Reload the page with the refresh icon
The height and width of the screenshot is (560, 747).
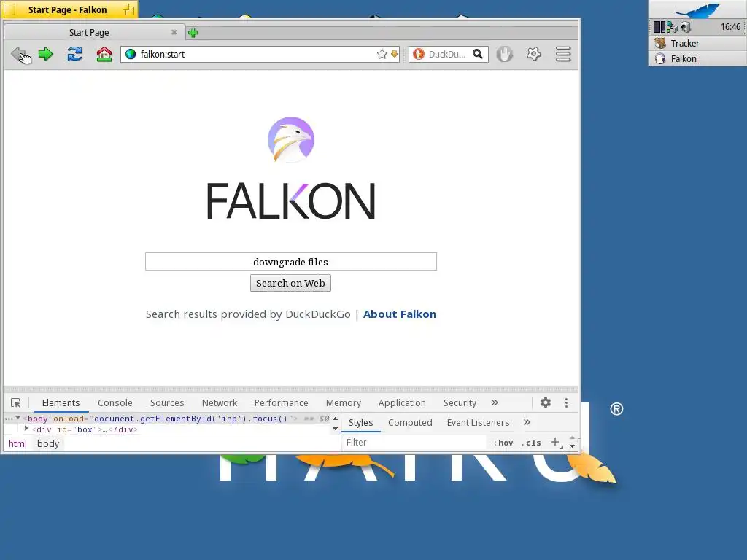point(75,54)
